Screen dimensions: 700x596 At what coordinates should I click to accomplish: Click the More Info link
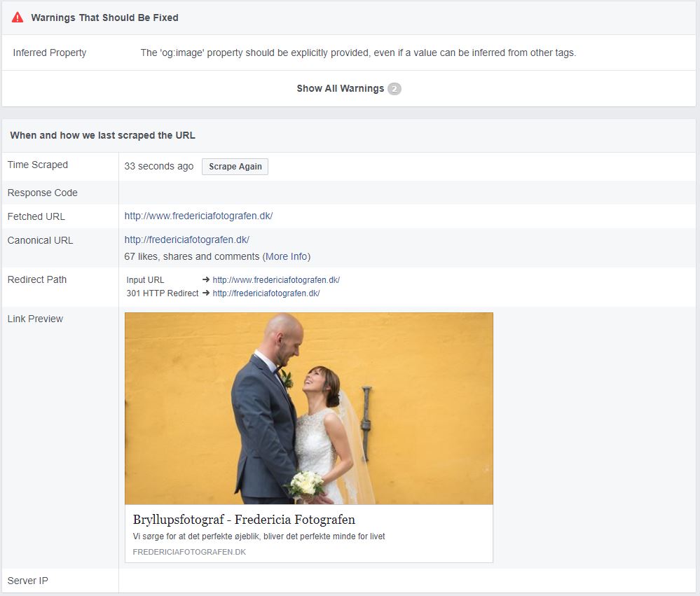coord(287,256)
